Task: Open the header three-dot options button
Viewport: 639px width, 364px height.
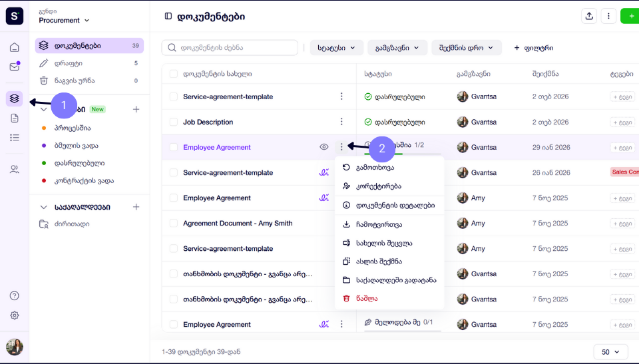Action: [608, 17]
